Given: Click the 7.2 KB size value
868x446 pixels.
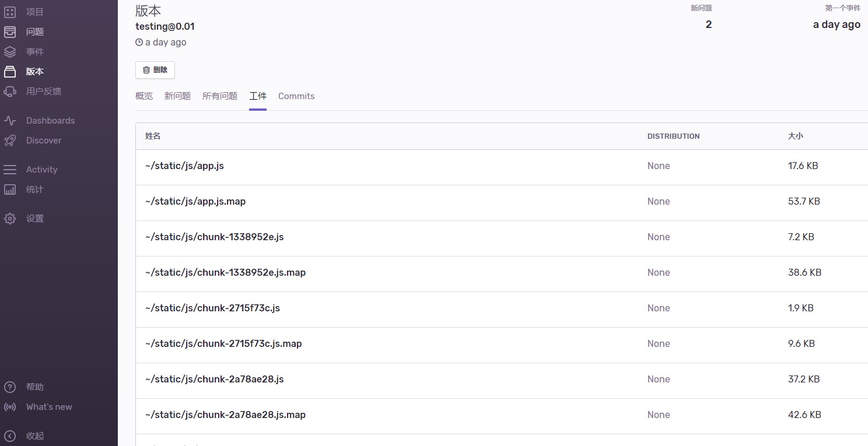Looking at the screenshot, I should point(801,237).
